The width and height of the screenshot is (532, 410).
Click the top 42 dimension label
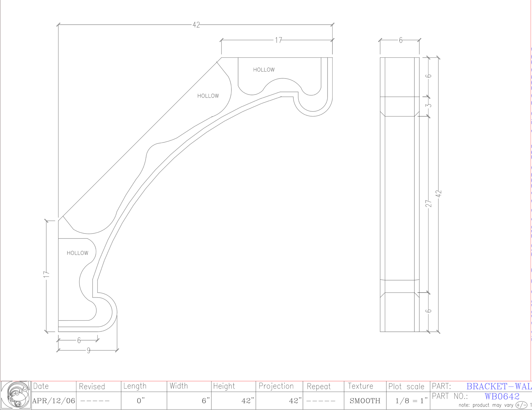pyautogui.click(x=196, y=25)
